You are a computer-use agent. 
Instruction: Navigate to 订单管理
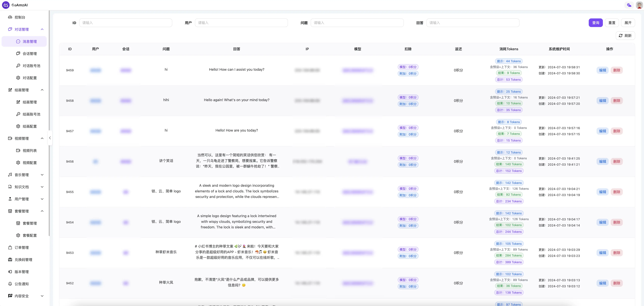24,247
